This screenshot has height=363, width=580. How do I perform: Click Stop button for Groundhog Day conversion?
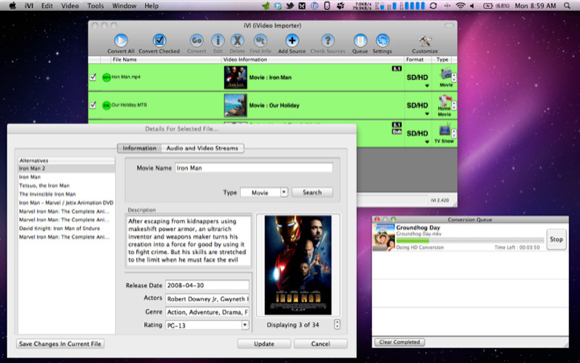(x=556, y=239)
